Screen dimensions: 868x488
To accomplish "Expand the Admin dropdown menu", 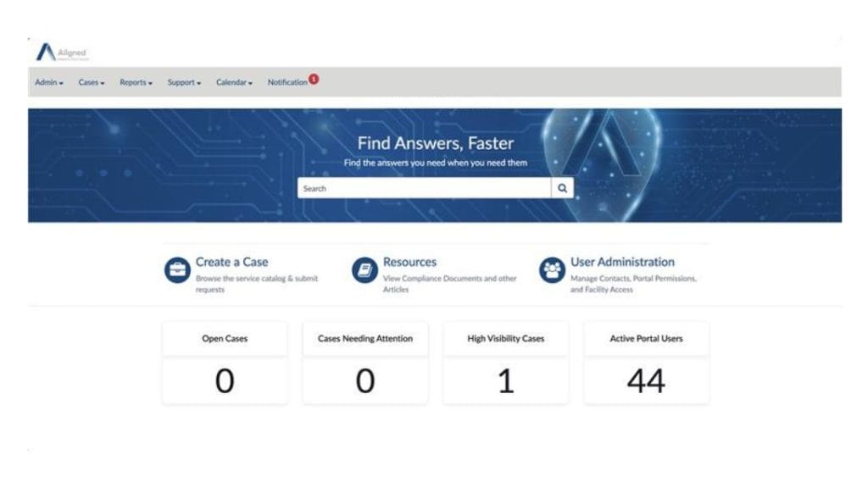I will point(49,82).
